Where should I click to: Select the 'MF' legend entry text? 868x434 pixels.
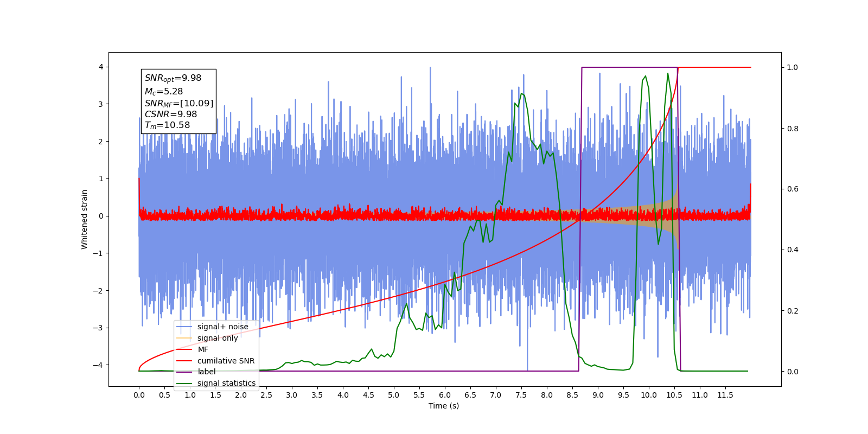tap(203, 349)
